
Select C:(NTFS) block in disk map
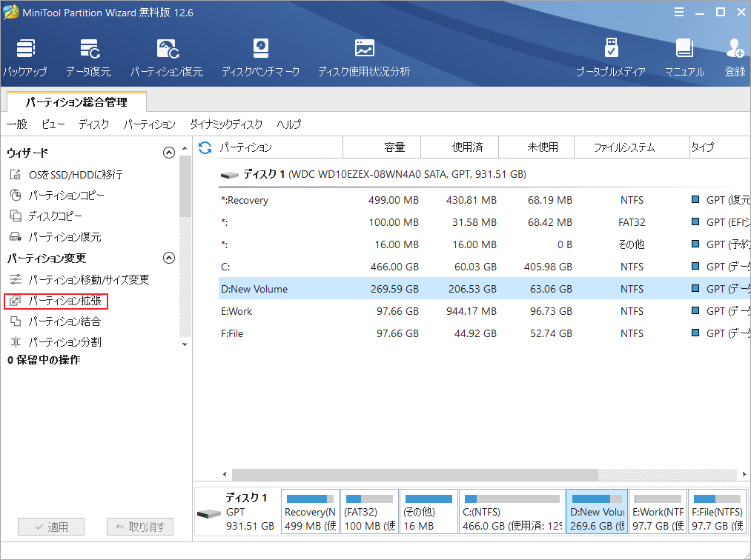pyautogui.click(x=512, y=511)
